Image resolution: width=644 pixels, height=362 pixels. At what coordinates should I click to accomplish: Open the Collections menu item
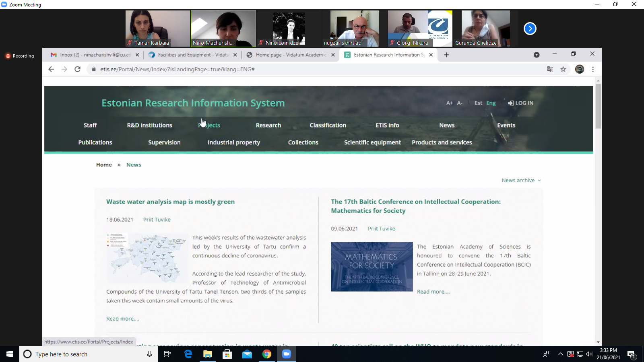303,142
